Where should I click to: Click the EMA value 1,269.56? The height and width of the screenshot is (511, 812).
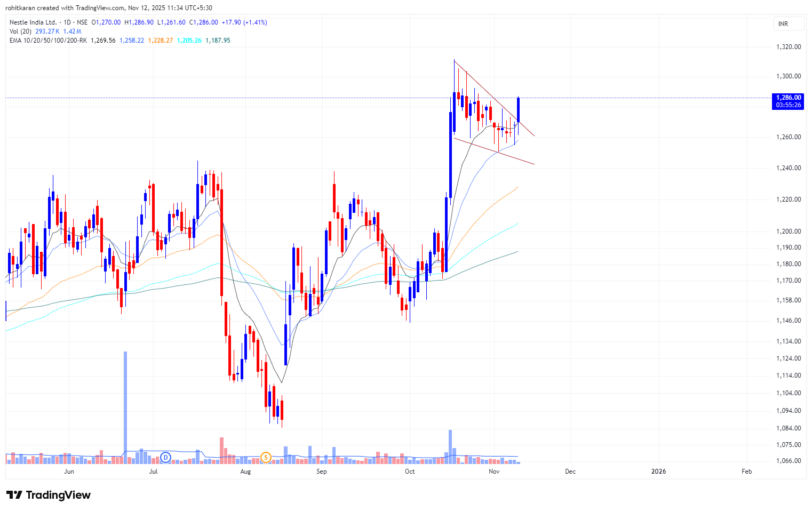tap(103, 41)
